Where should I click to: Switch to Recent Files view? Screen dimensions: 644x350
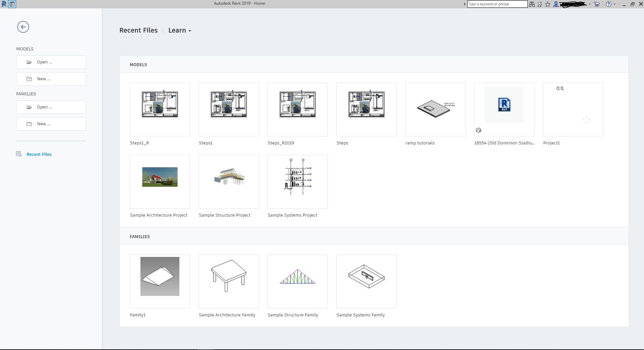[x=39, y=154]
